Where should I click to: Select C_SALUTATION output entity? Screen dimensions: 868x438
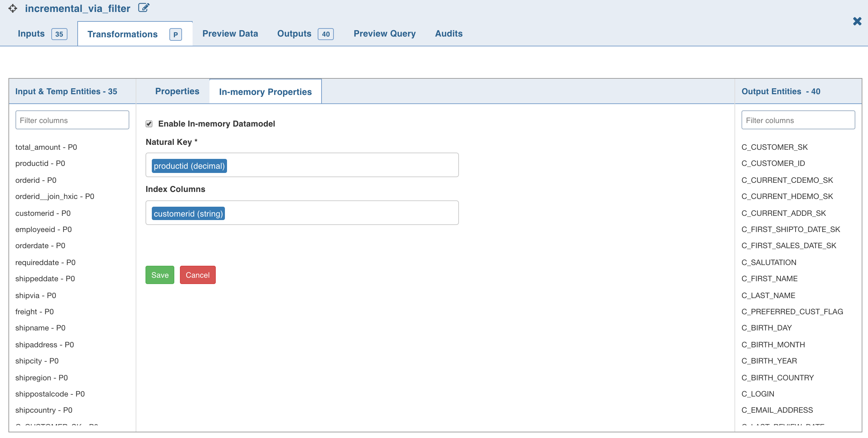tap(769, 263)
